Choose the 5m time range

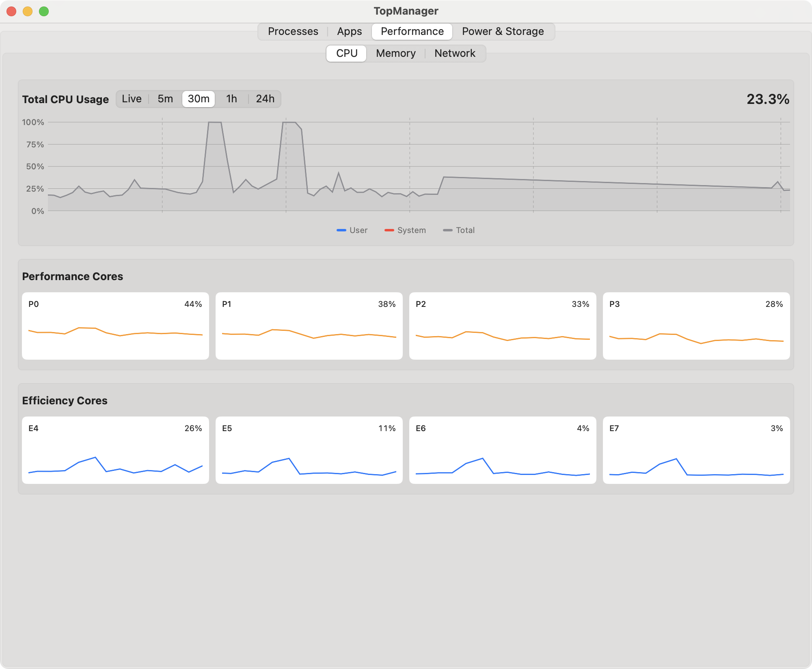(165, 99)
